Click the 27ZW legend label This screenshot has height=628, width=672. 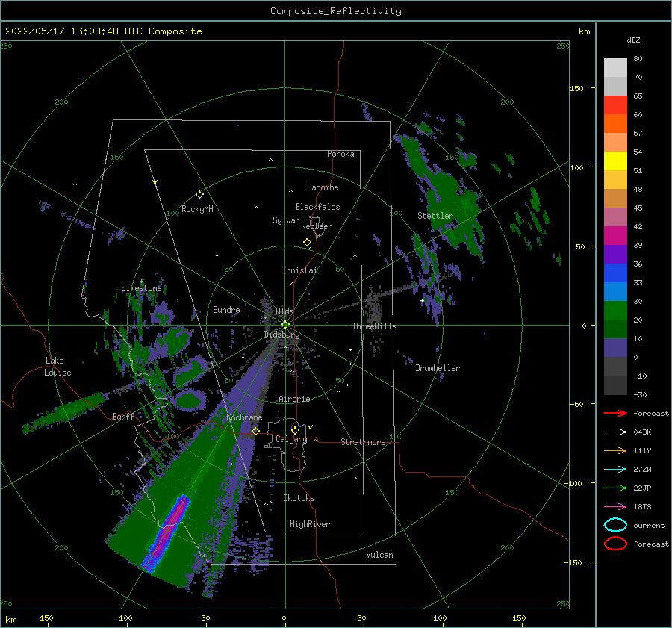642,470
